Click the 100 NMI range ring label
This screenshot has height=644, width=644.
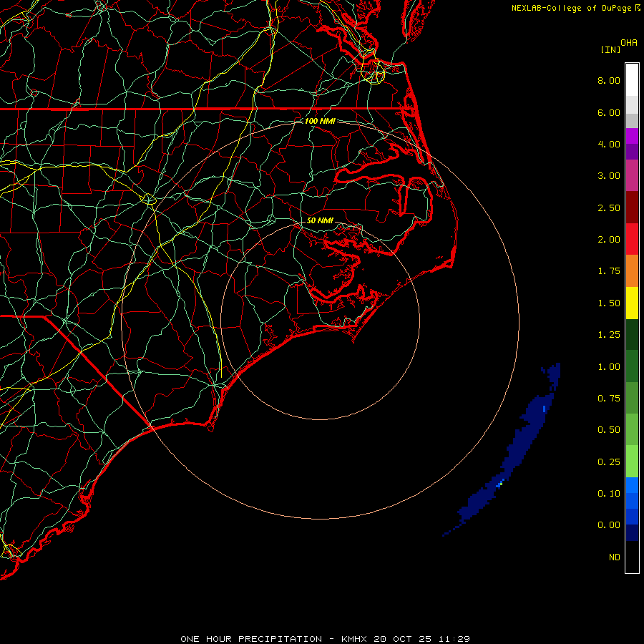click(320, 121)
